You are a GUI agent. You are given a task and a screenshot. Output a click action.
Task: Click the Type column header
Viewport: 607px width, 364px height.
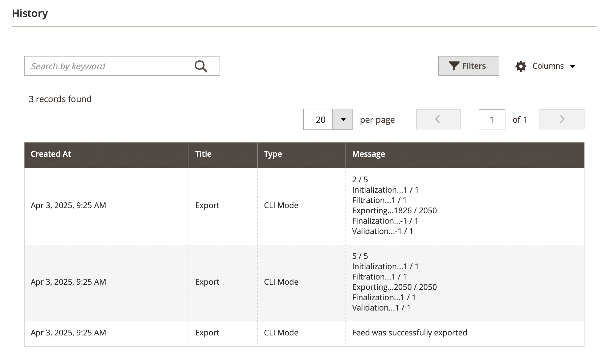[273, 154]
